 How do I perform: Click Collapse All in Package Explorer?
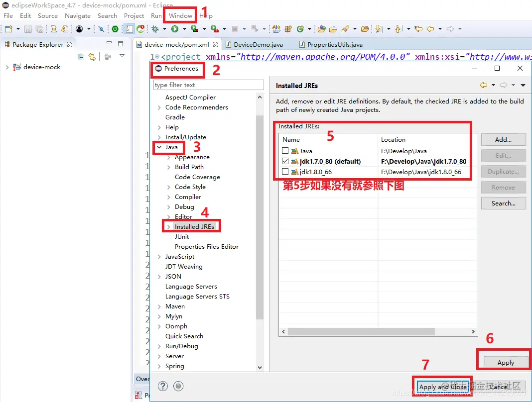pyautogui.click(x=81, y=57)
